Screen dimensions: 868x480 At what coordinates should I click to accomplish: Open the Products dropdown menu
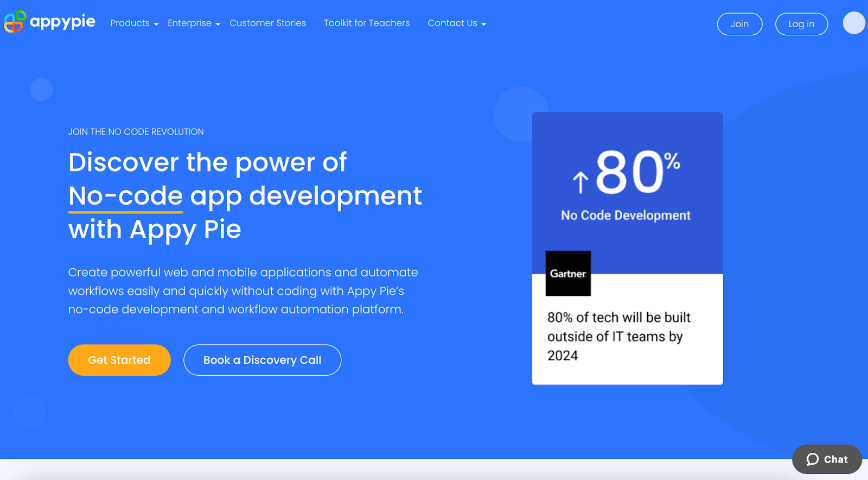point(134,23)
